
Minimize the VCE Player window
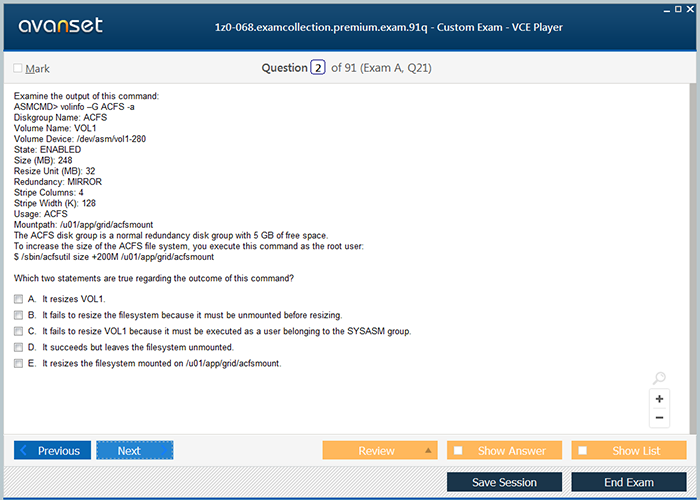point(667,10)
